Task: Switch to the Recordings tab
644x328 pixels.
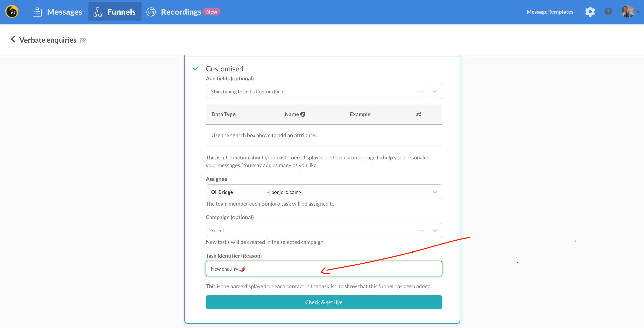Action: (x=181, y=12)
